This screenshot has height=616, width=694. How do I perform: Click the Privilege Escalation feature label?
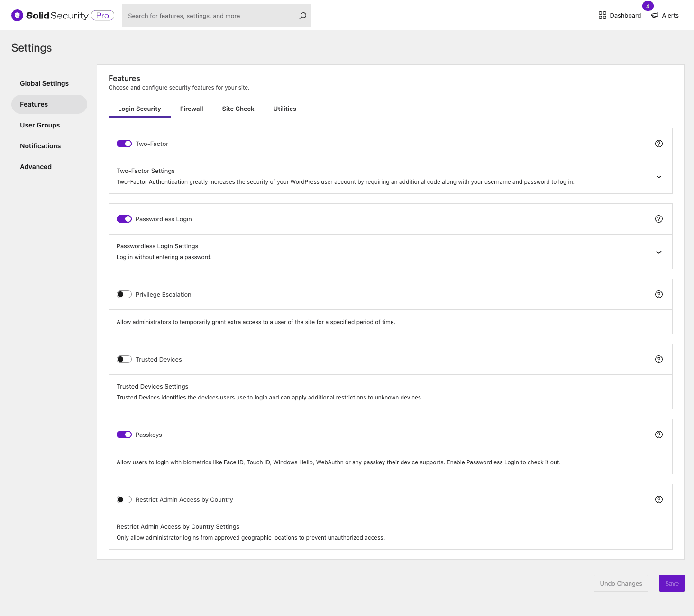coord(163,294)
